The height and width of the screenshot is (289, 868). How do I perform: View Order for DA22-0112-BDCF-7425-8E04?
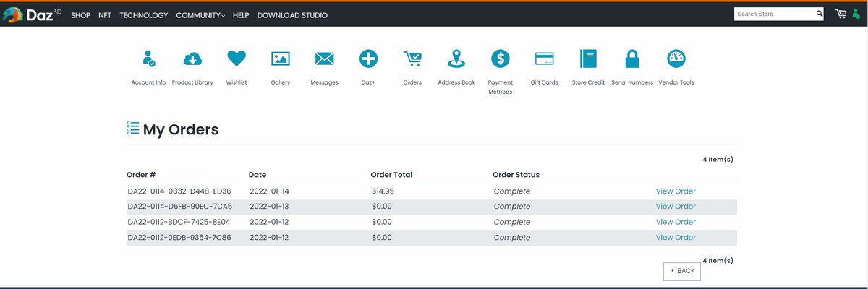pos(676,222)
